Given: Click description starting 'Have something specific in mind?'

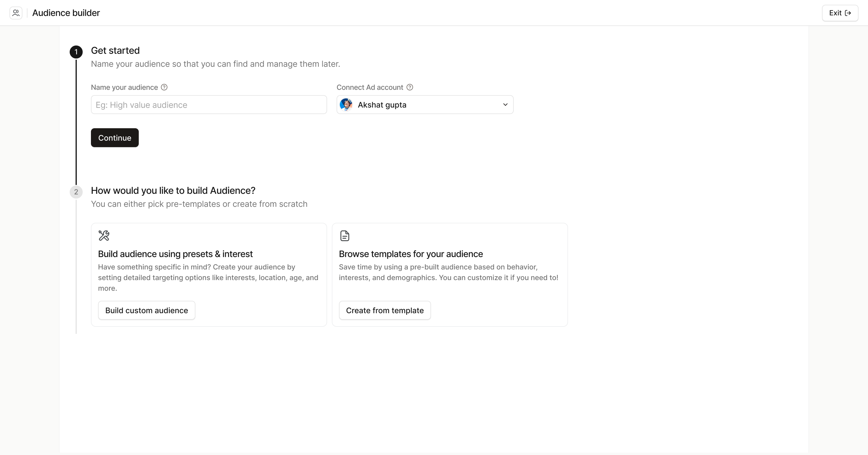Looking at the screenshot, I should (x=208, y=278).
